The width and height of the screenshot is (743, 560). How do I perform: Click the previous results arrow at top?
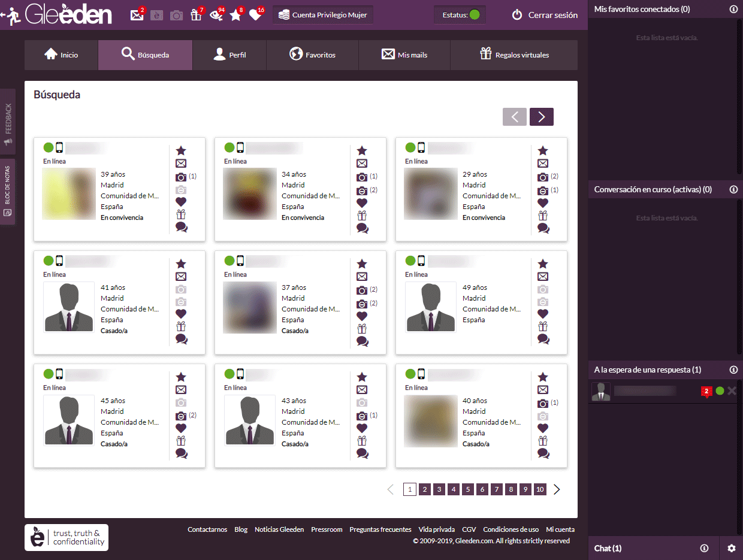(x=515, y=117)
